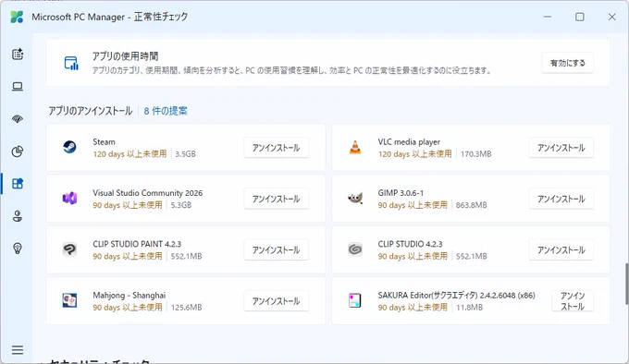This screenshot has width=629, height=364.
Task: Click the GIMP mascot icon
Action: 355,198
